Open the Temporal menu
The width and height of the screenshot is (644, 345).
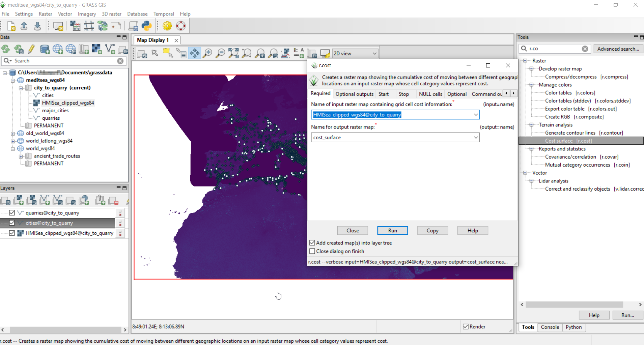coord(163,14)
